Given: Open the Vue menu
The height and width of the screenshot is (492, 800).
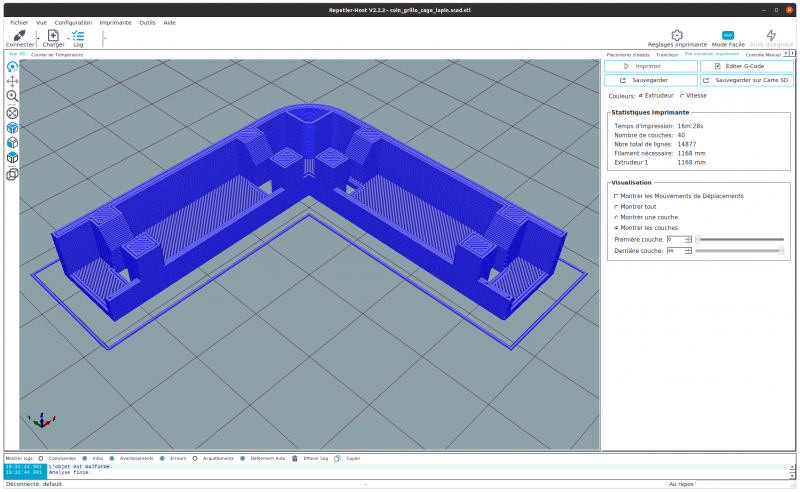Looking at the screenshot, I should [x=41, y=22].
